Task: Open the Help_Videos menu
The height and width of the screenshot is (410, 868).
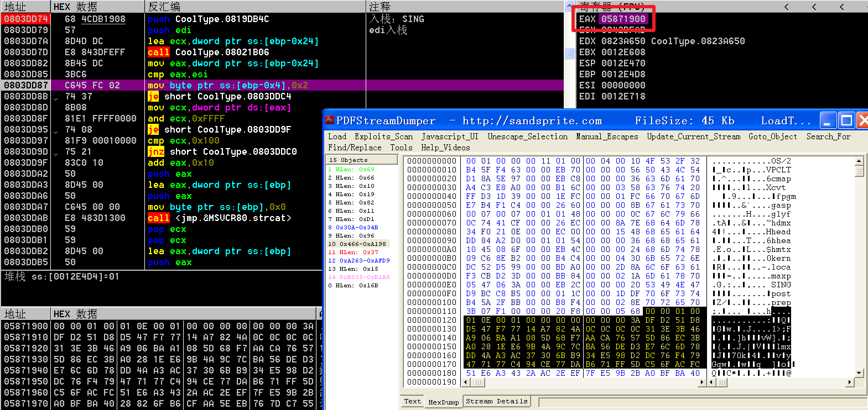Action: click(x=445, y=148)
